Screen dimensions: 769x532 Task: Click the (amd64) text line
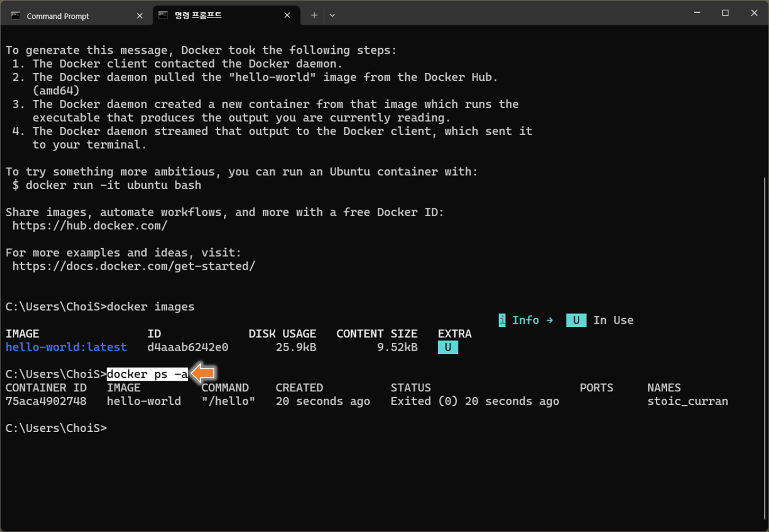[x=56, y=90]
